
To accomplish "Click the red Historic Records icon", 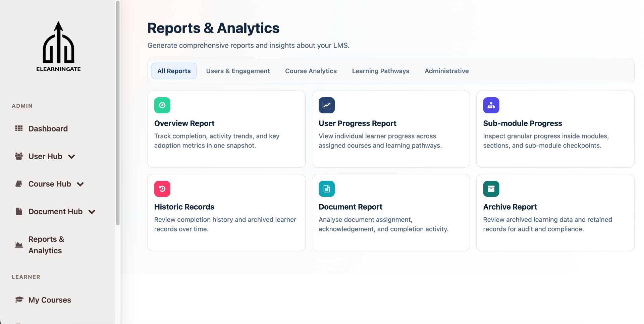I will click(162, 189).
